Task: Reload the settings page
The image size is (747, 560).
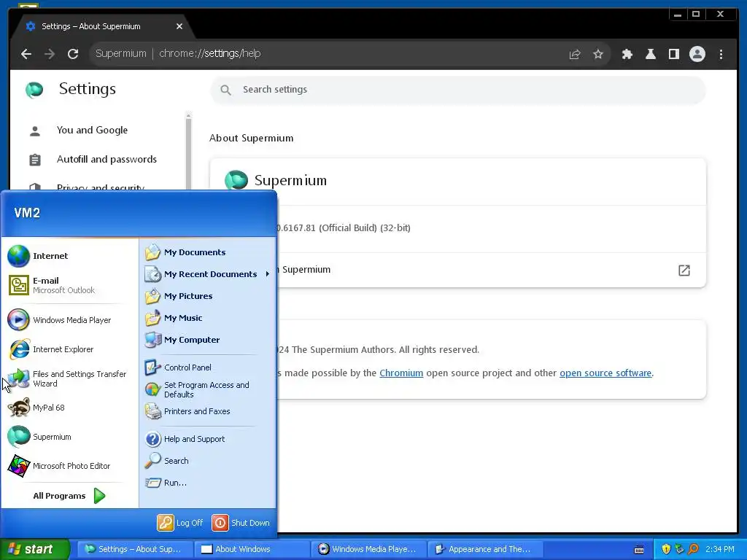Action: click(x=73, y=54)
